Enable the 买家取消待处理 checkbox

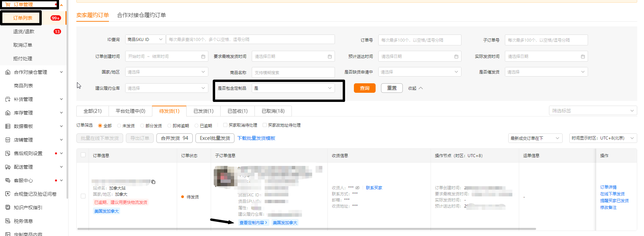225,125
